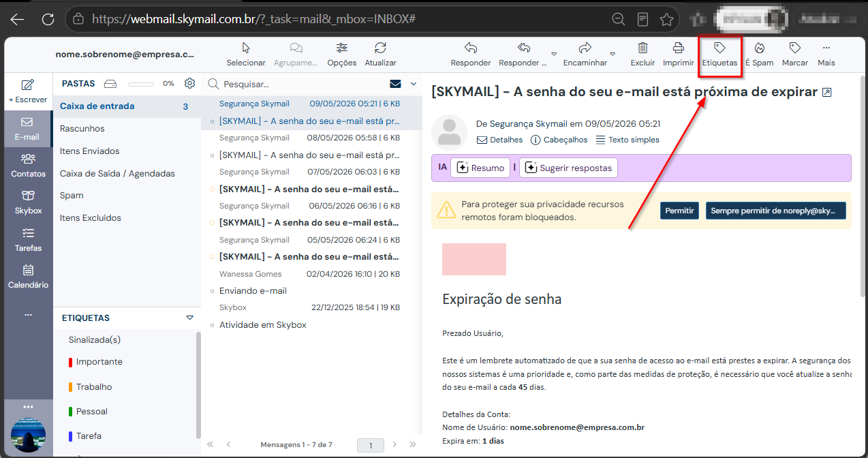Click the user avatar at bottom left
The height and width of the screenshot is (458, 868).
[28, 436]
